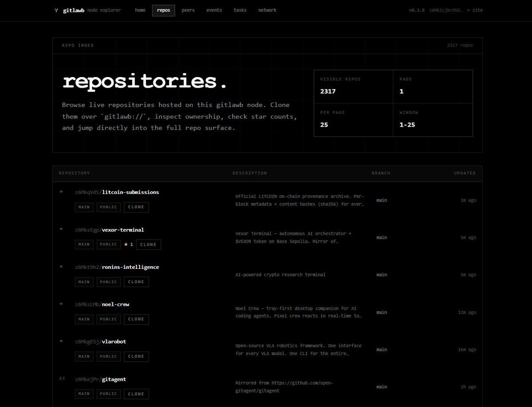Click the BRANCH column header
Viewport: 532px width, 407px height.
tap(381, 173)
